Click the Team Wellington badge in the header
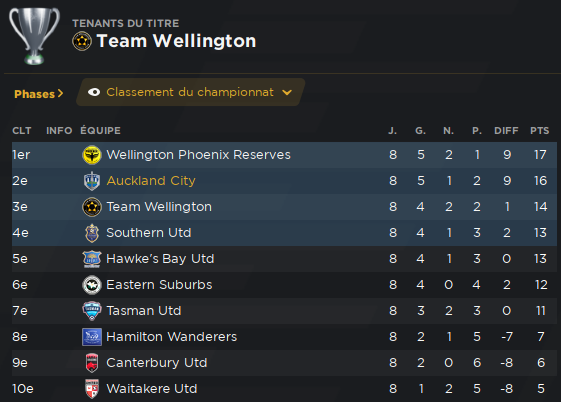The height and width of the screenshot is (402, 561). pyautogui.click(x=82, y=41)
